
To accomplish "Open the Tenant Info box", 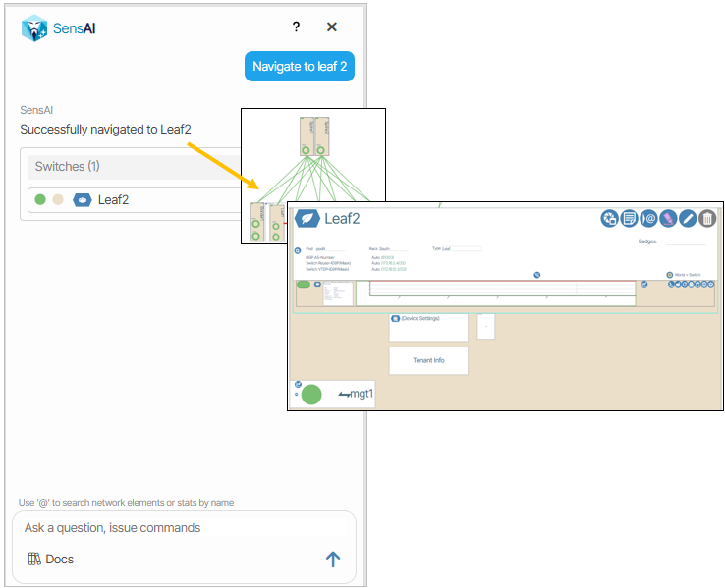I will 428,360.
